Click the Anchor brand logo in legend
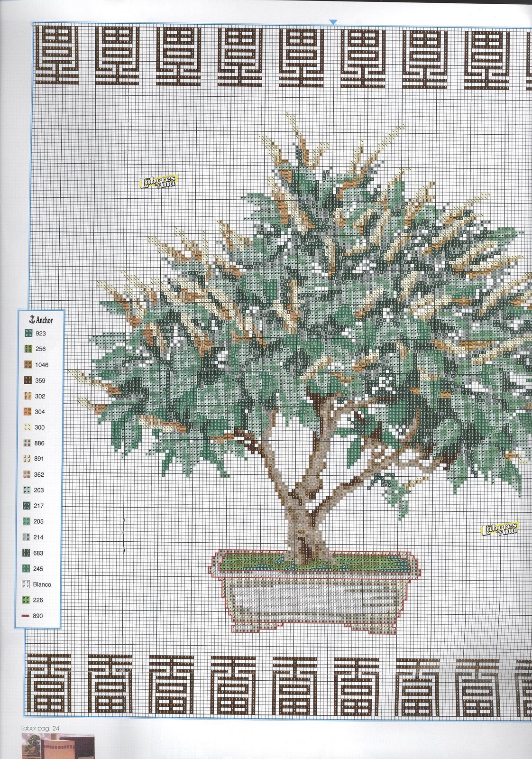 point(41,320)
